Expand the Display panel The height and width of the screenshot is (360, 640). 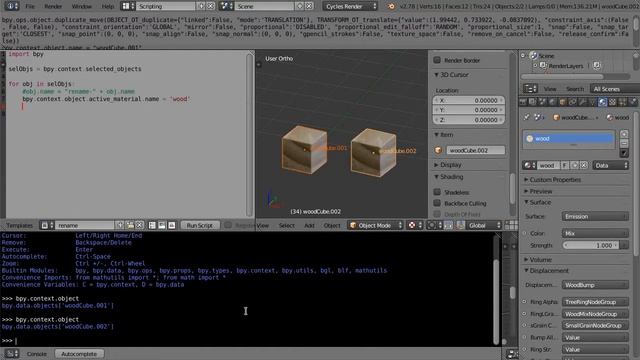point(447,164)
